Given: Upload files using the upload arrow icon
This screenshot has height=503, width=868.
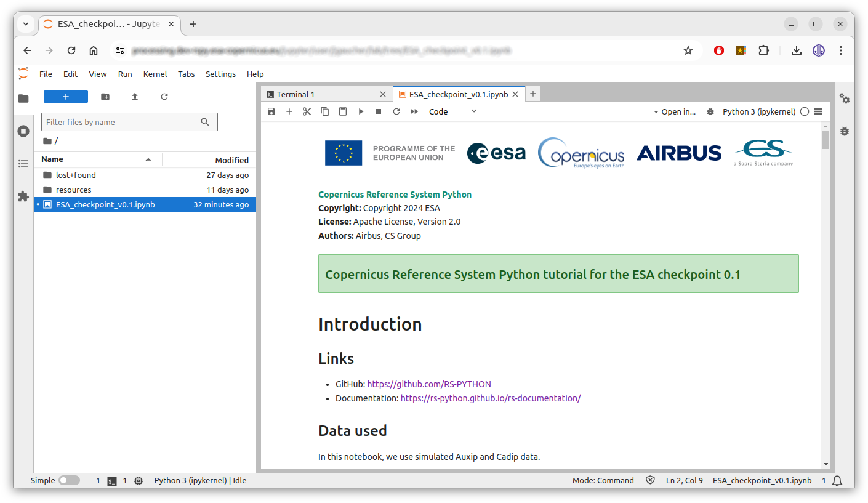Looking at the screenshot, I should point(135,97).
